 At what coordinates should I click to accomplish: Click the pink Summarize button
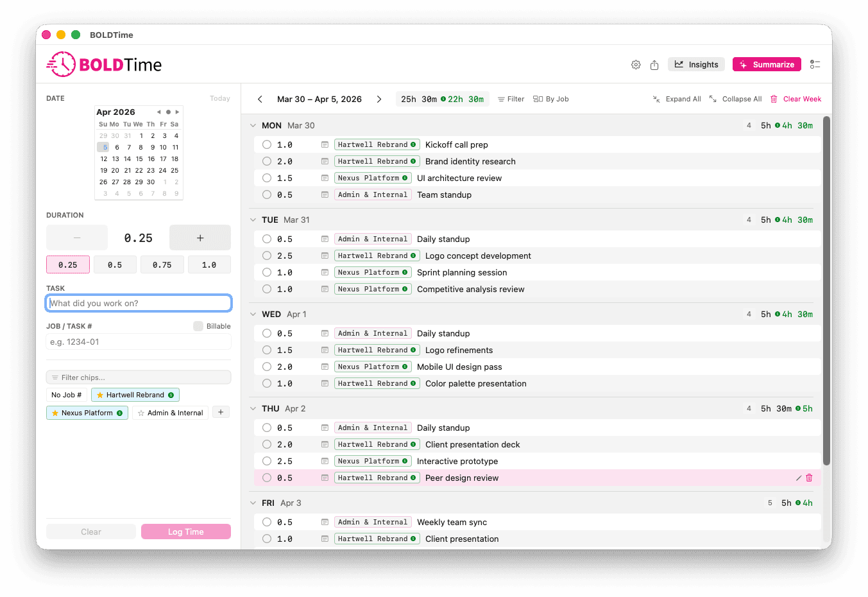(x=767, y=64)
